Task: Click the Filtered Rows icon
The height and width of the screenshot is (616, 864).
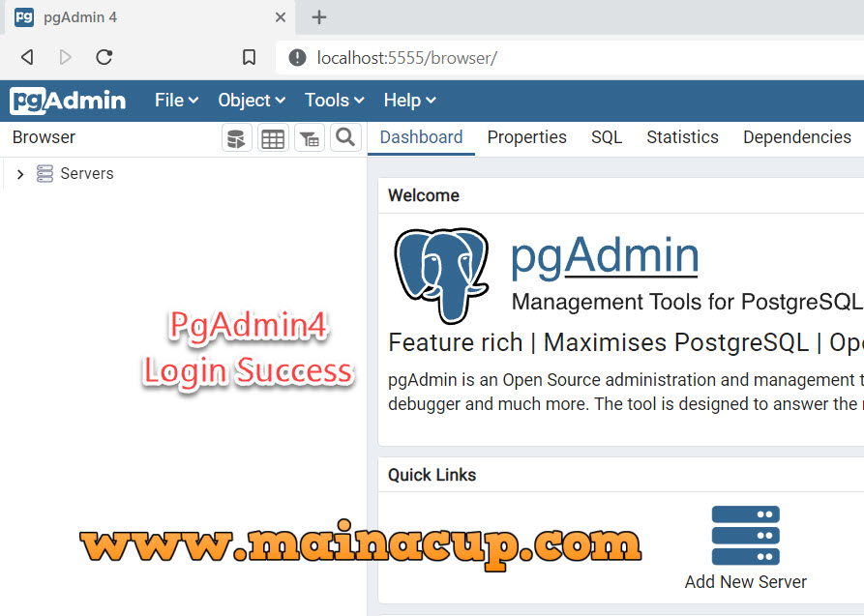Action: point(310,137)
